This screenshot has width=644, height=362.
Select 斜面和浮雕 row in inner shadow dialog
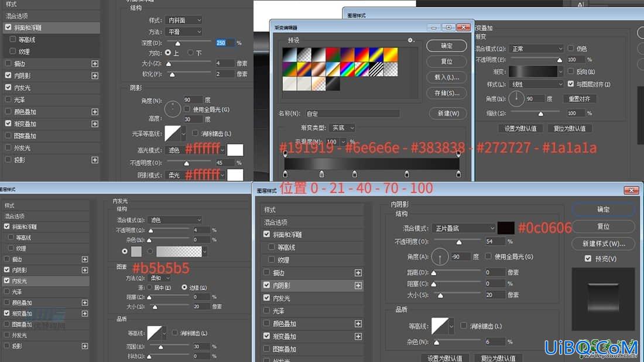tap(312, 235)
